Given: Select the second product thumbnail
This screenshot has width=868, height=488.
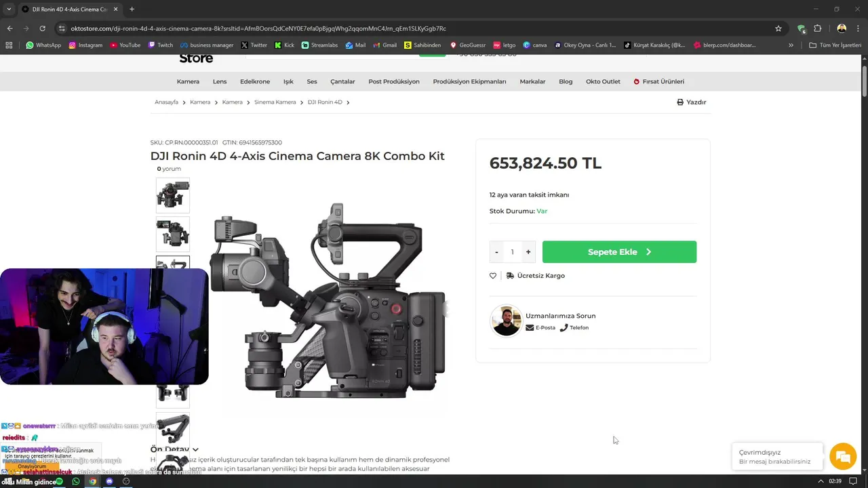Looking at the screenshot, I should point(173,234).
